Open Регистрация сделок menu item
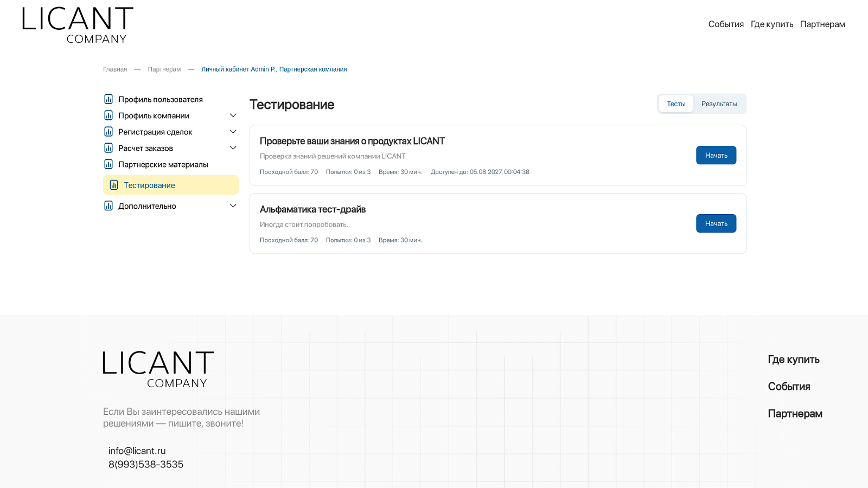 pos(155,132)
